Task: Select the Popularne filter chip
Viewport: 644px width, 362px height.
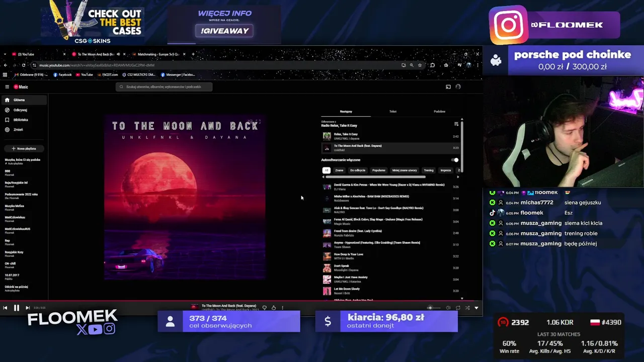Action: pos(379,170)
